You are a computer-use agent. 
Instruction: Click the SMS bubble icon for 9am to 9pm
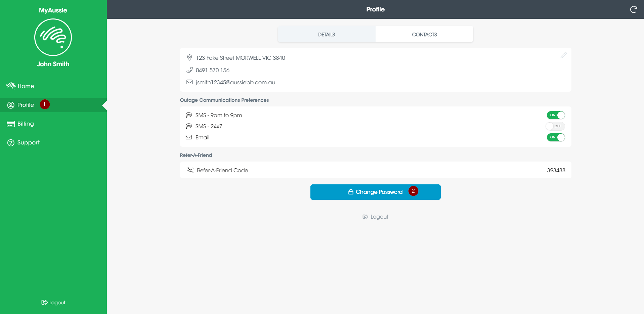[189, 115]
